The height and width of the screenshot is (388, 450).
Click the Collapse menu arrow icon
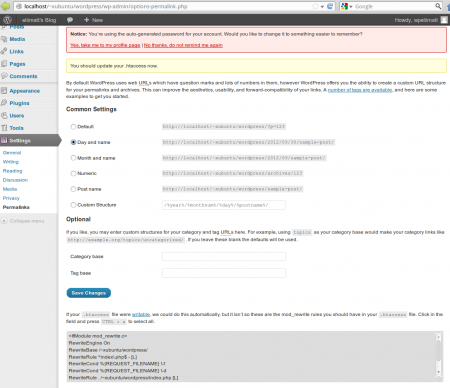[4, 221]
